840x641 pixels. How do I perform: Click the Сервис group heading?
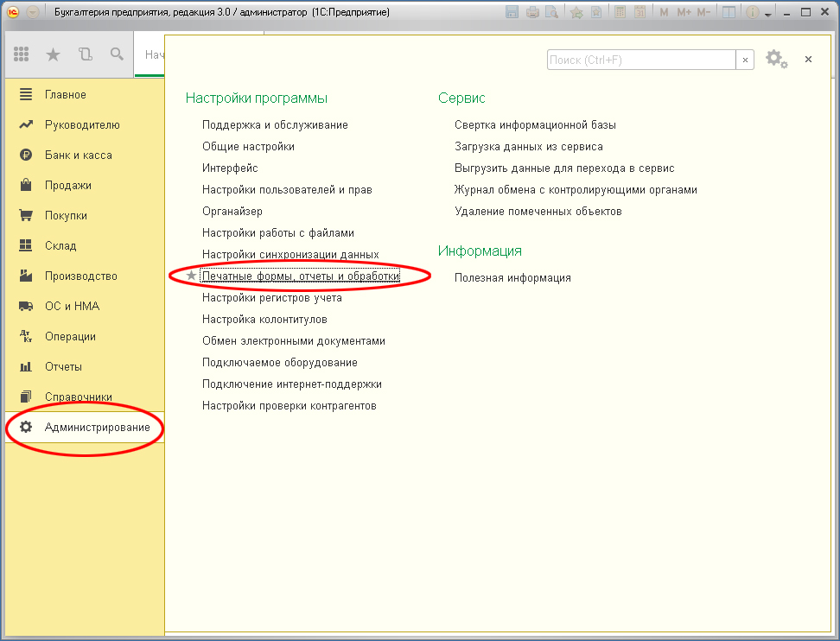(x=461, y=98)
